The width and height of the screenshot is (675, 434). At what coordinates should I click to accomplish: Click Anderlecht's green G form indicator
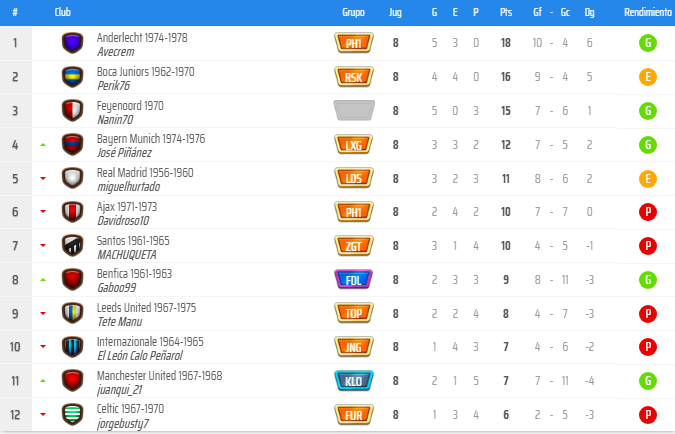tap(647, 43)
